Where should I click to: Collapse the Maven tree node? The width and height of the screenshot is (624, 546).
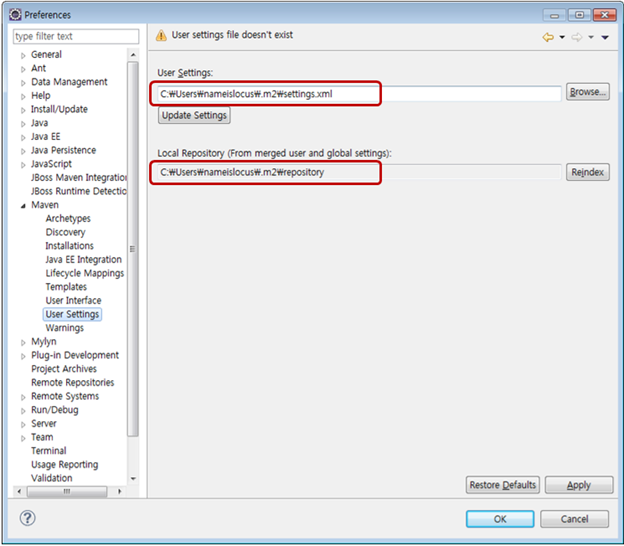tap(23, 205)
